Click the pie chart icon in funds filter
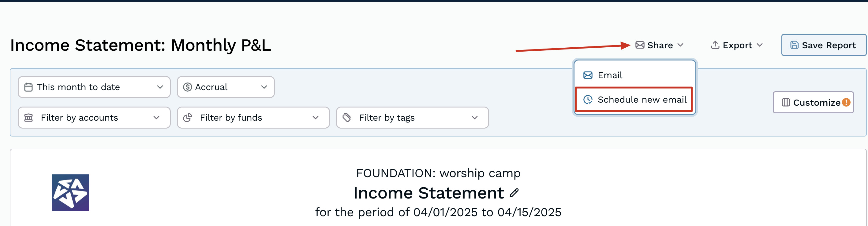 click(x=187, y=118)
